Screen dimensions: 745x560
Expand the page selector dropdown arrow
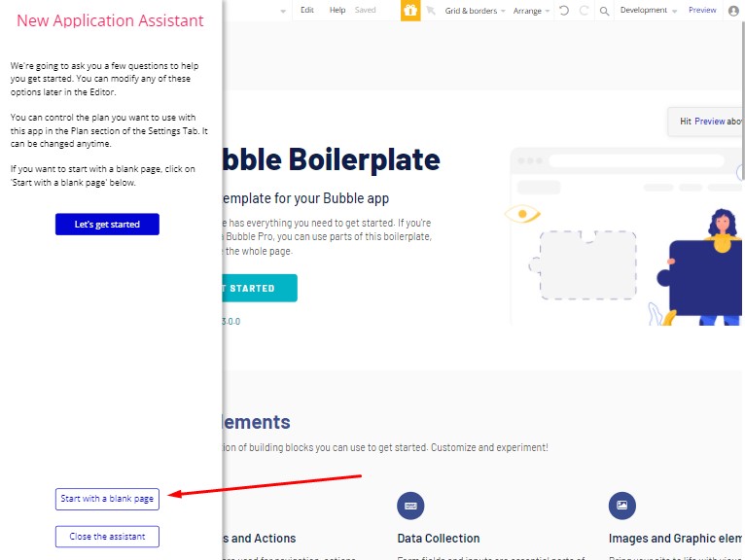click(283, 11)
